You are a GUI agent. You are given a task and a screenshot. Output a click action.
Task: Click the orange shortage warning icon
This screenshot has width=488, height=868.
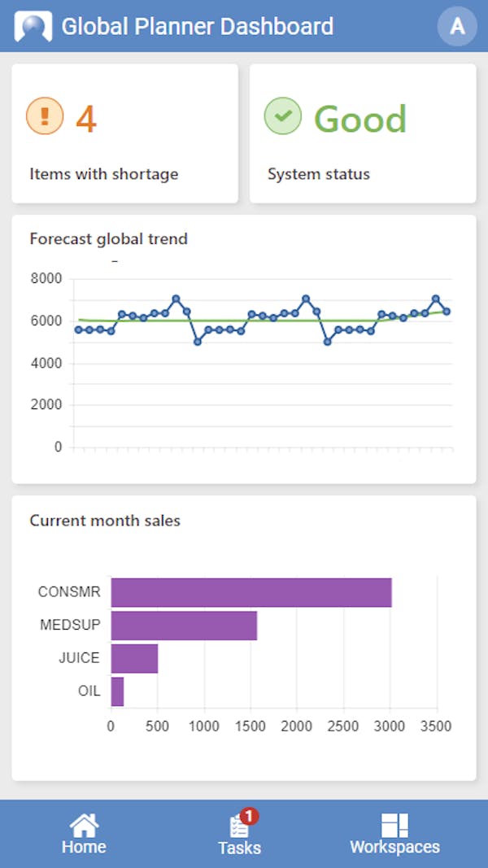click(x=45, y=116)
